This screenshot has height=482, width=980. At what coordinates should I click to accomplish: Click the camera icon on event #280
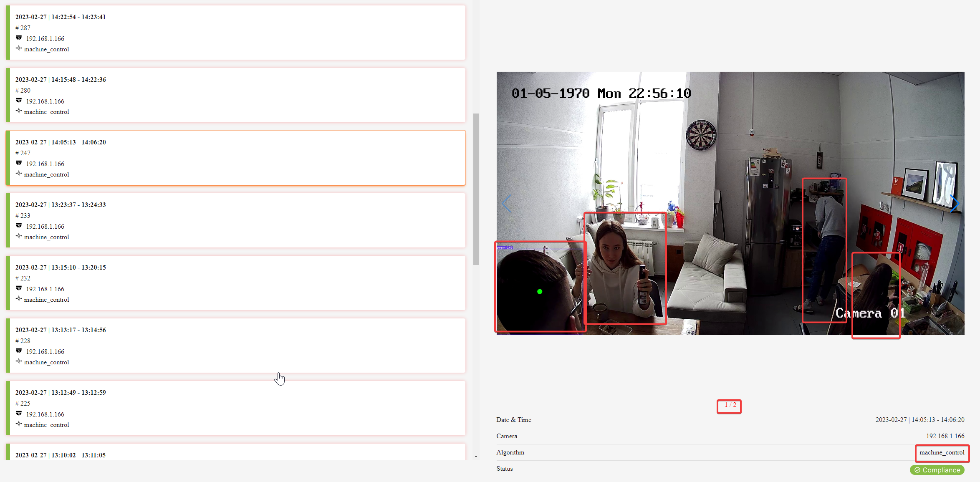[x=19, y=100]
